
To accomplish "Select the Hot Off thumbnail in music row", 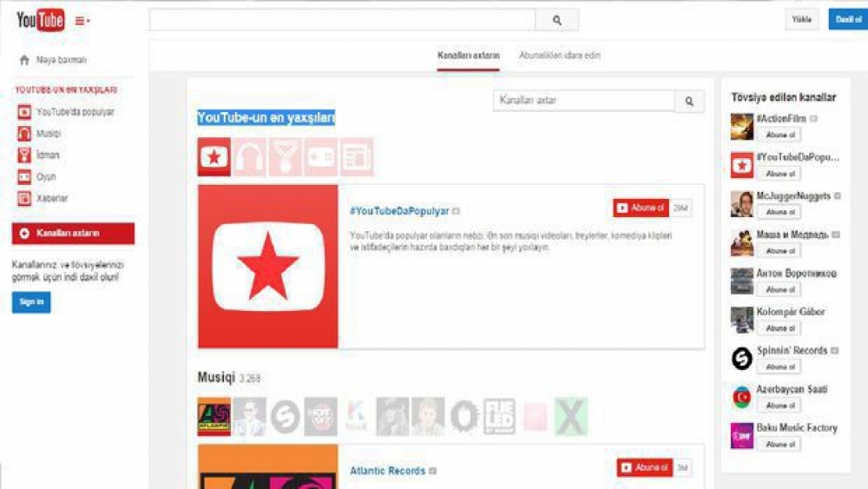I will 321,416.
